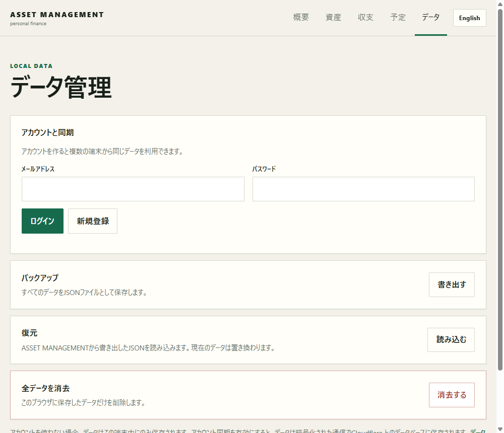Click text 'このブラウザに保存したデータだけを削除します。'
This screenshot has width=504, height=433.
[83, 402]
